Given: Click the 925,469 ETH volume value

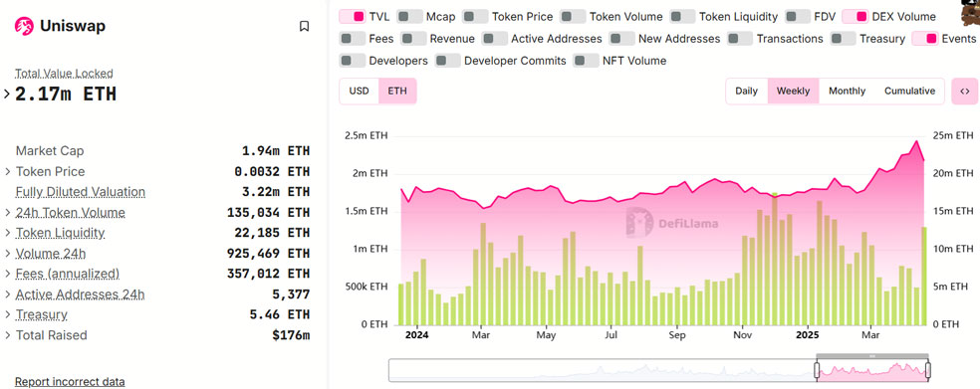Looking at the screenshot, I should pyautogui.click(x=268, y=254).
